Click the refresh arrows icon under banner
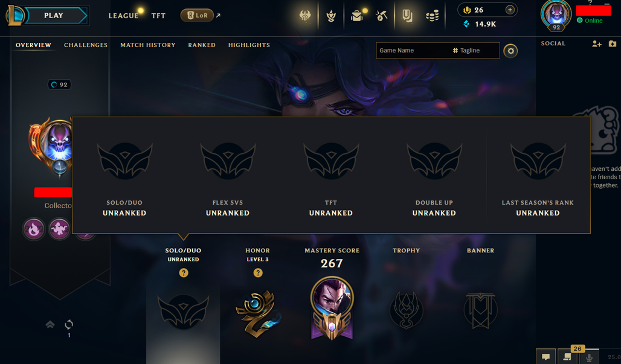The width and height of the screenshot is (621, 364). coord(69,325)
